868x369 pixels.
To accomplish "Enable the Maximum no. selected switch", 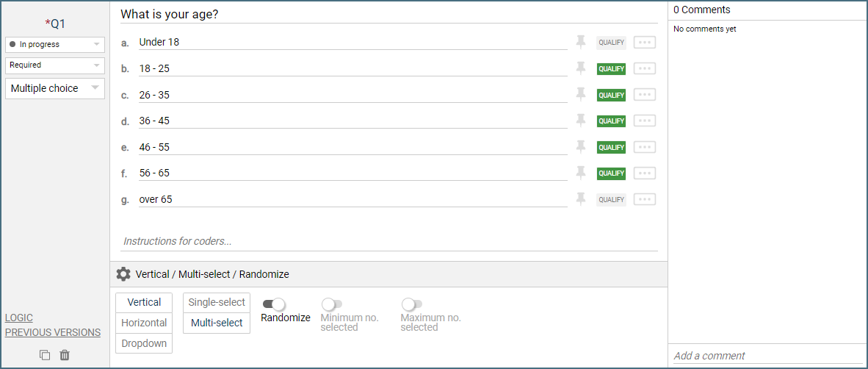I will coord(412,304).
